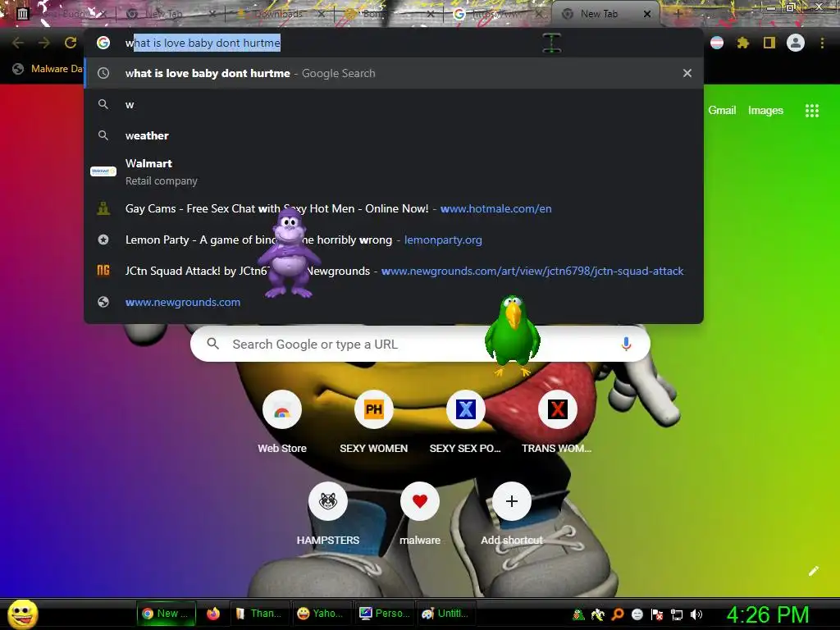The image size is (840, 630).
Task: Open the PH shortcut tile
Action: click(374, 422)
